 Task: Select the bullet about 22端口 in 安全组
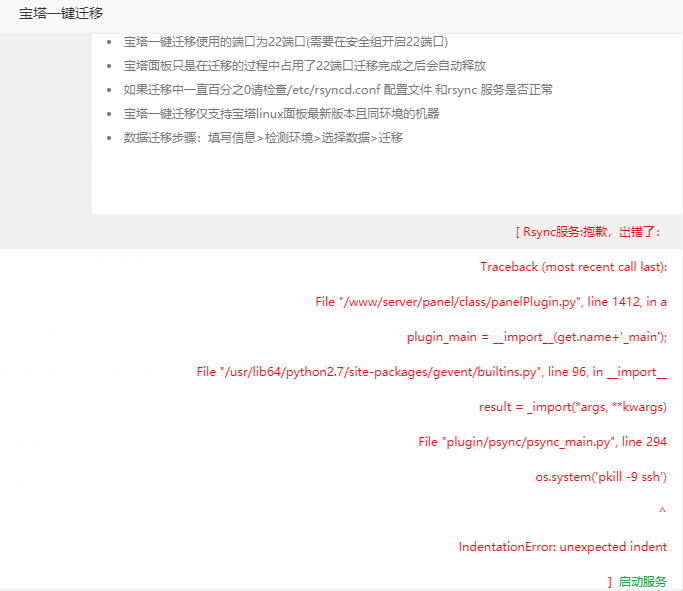pyautogui.click(x=286, y=42)
